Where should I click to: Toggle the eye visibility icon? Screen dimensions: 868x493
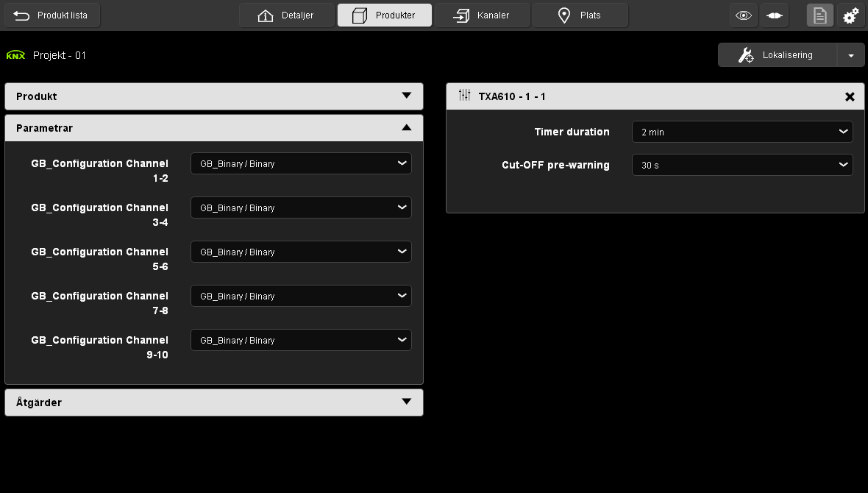(744, 15)
